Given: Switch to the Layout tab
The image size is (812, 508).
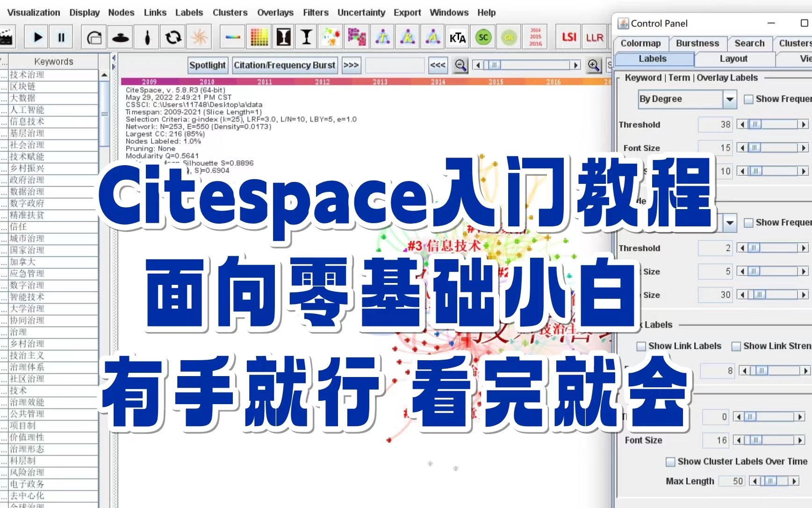Looking at the screenshot, I should [733, 59].
